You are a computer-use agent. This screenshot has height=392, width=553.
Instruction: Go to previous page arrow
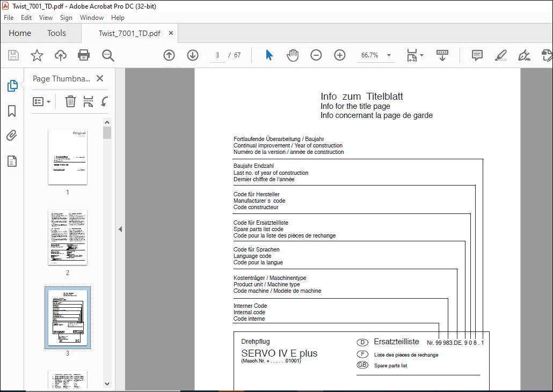pyautogui.click(x=169, y=55)
